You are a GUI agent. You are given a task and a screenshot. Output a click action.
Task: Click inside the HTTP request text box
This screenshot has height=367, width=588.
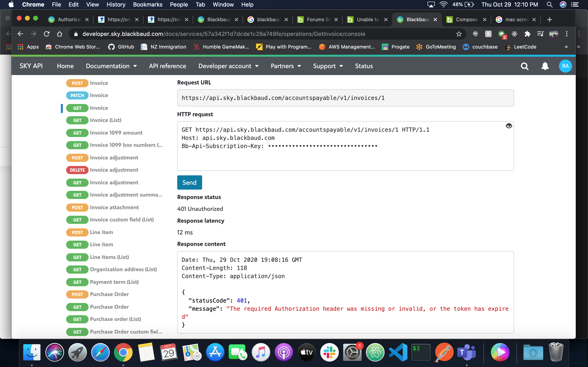pos(345,158)
